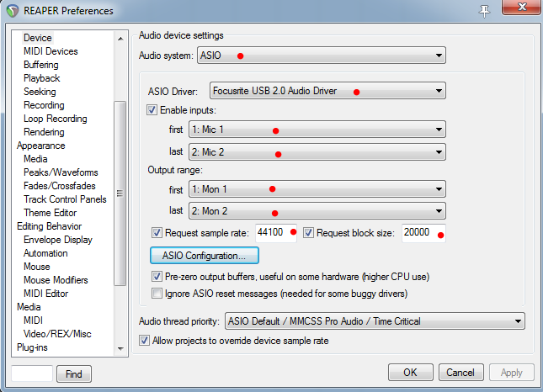Select Playback preferences page
543x392 pixels.
click(x=41, y=78)
